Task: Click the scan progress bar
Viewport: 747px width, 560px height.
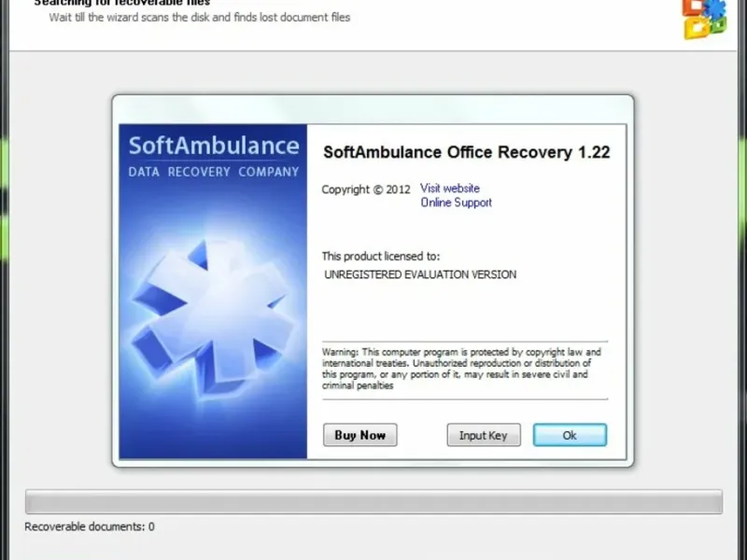Action: pos(373,501)
